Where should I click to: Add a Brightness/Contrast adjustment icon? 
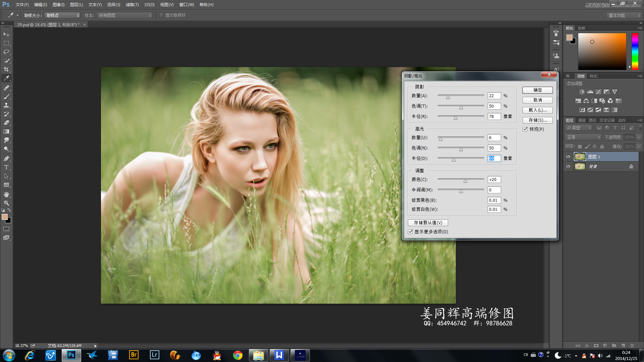[x=582, y=92]
